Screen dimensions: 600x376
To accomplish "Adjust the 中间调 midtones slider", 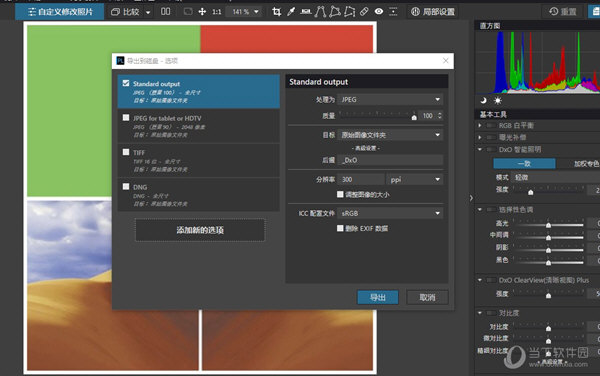I will pos(548,237).
